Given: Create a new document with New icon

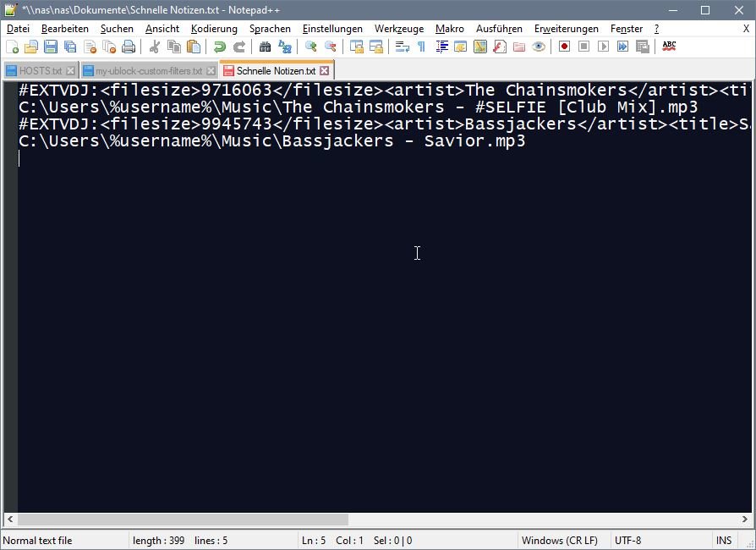Looking at the screenshot, I should pos(12,47).
